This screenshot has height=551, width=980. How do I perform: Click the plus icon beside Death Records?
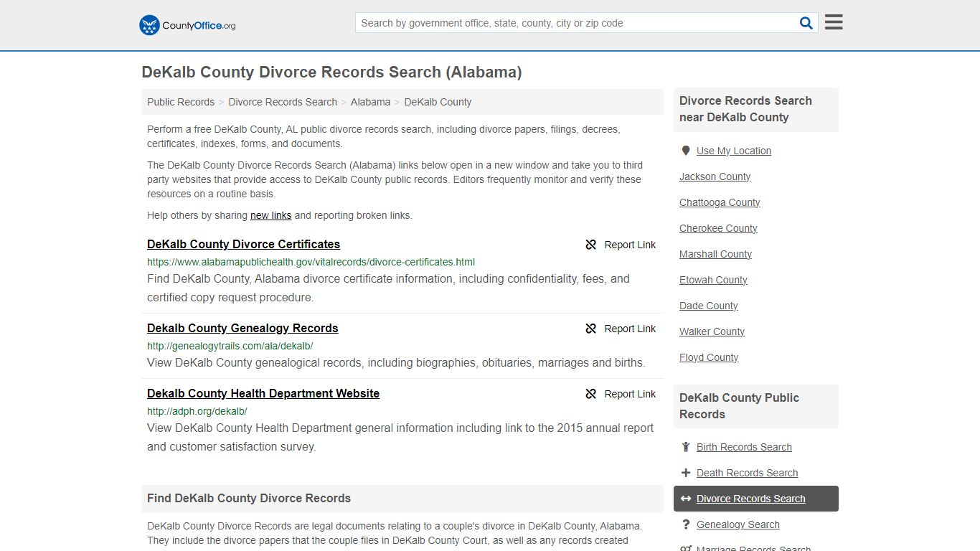point(686,473)
